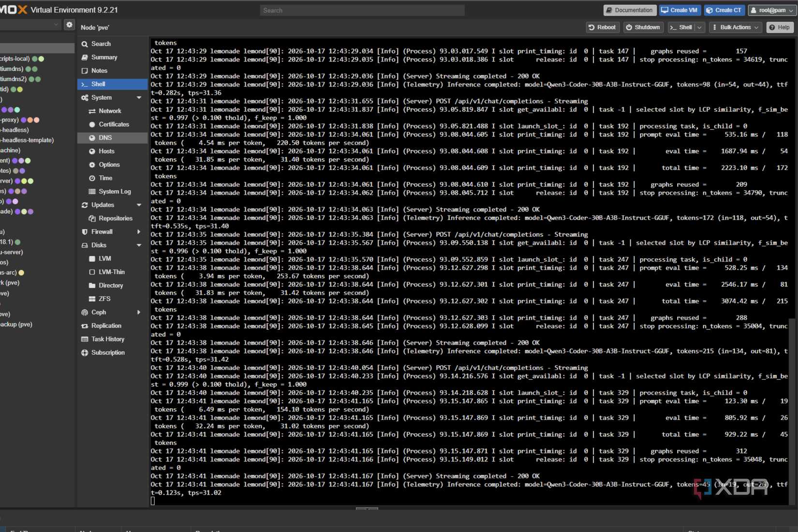Open LVM storage icon
The height and width of the screenshot is (532, 798).
click(x=92, y=259)
